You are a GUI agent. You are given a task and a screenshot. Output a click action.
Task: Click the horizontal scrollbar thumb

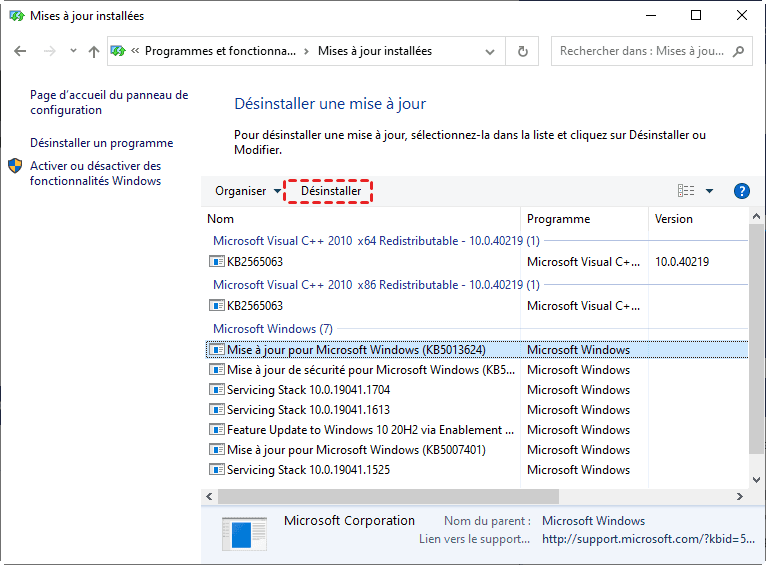pyautogui.click(x=388, y=497)
